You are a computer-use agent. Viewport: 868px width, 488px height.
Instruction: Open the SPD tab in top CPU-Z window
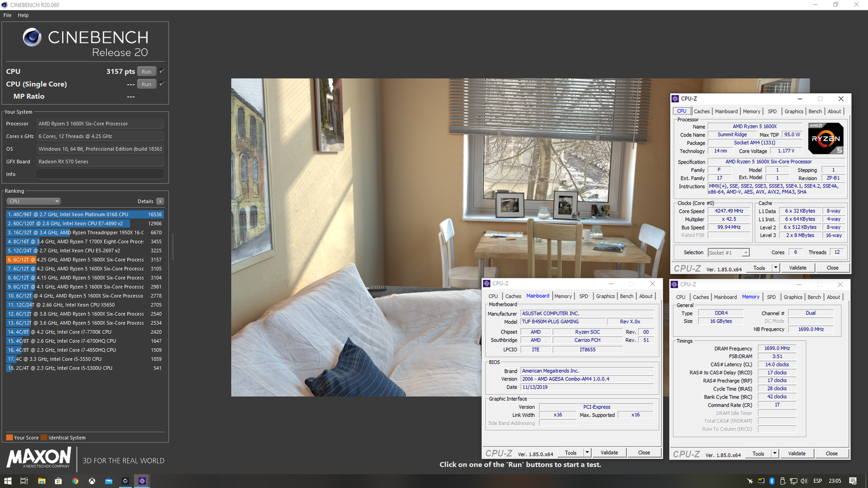pyautogui.click(x=772, y=111)
